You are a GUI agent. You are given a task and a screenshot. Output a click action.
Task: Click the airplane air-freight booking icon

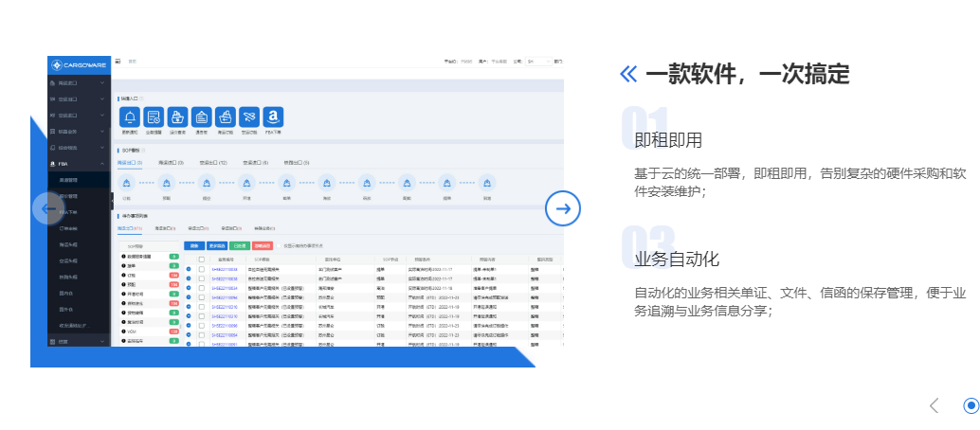coord(248,116)
